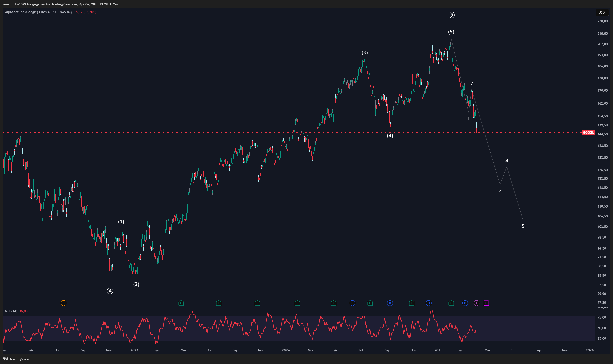The height and width of the screenshot is (364, 613).
Task: Click the blue D dividend marker near Sep 2024
Action: [390, 303]
